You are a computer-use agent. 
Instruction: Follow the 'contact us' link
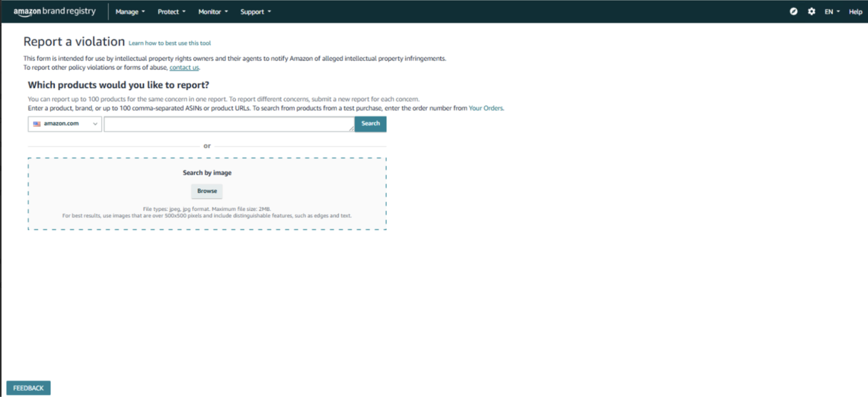[x=184, y=67]
